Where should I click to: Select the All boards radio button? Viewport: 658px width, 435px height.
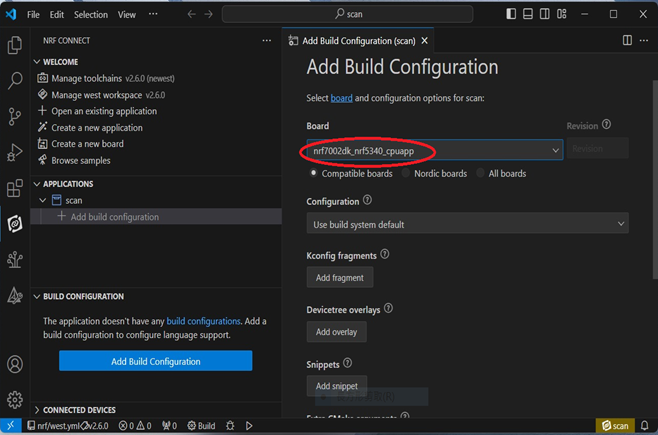click(482, 174)
